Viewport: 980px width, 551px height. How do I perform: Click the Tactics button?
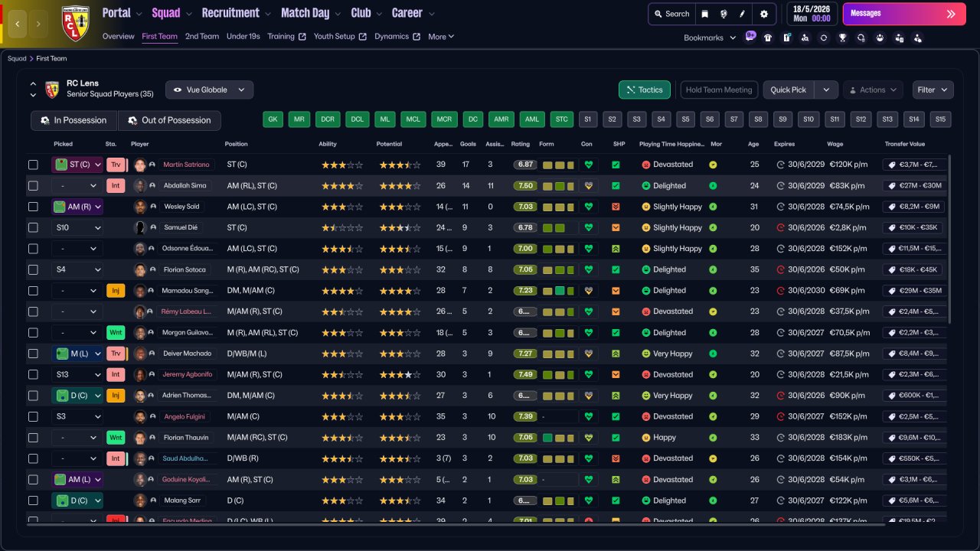click(x=645, y=90)
